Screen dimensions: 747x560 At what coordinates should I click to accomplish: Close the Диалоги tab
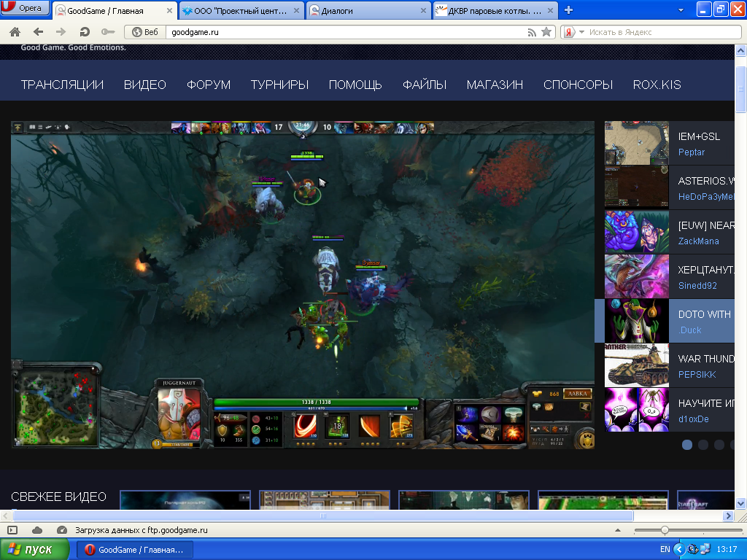coord(423,10)
